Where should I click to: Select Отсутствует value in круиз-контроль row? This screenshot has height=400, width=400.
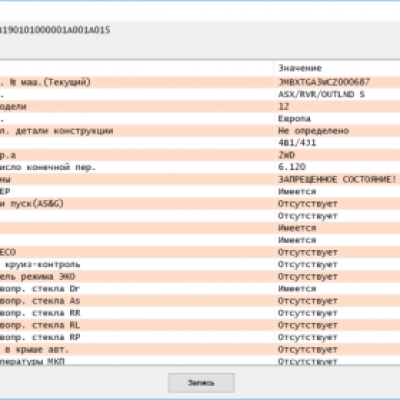coord(308,264)
